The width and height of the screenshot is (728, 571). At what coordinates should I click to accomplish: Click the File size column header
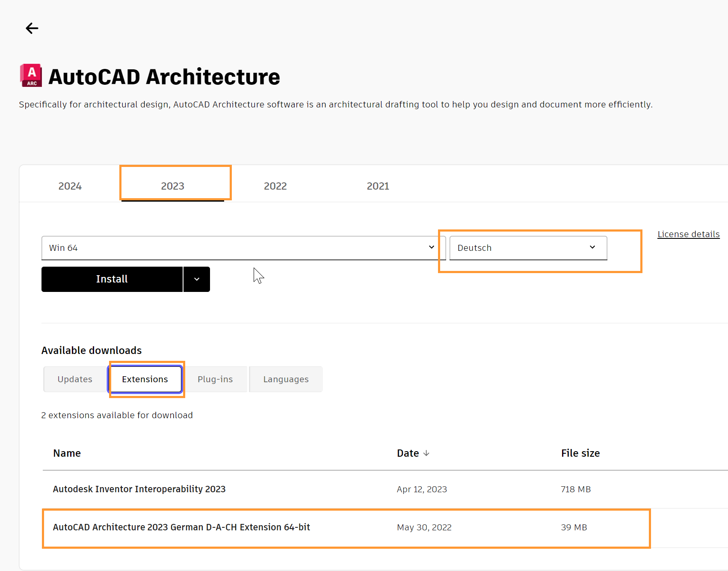(580, 453)
